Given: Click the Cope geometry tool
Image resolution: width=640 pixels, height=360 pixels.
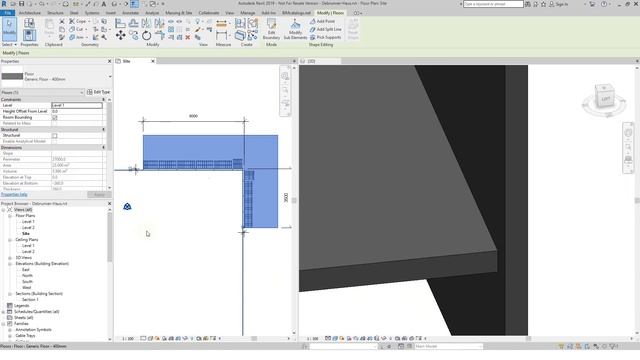Looking at the screenshot, I should pos(78,21).
